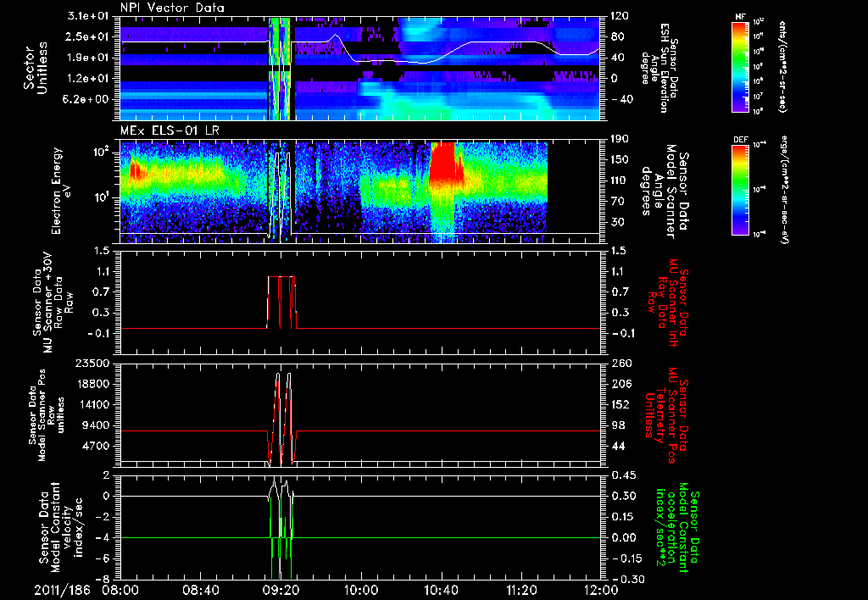This screenshot has width=868, height=600.
Task: Click the ESH Sun Elevation Angle label
Action: point(659,68)
